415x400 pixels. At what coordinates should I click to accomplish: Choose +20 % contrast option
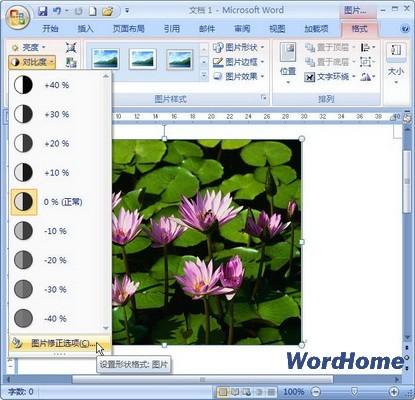(57, 143)
